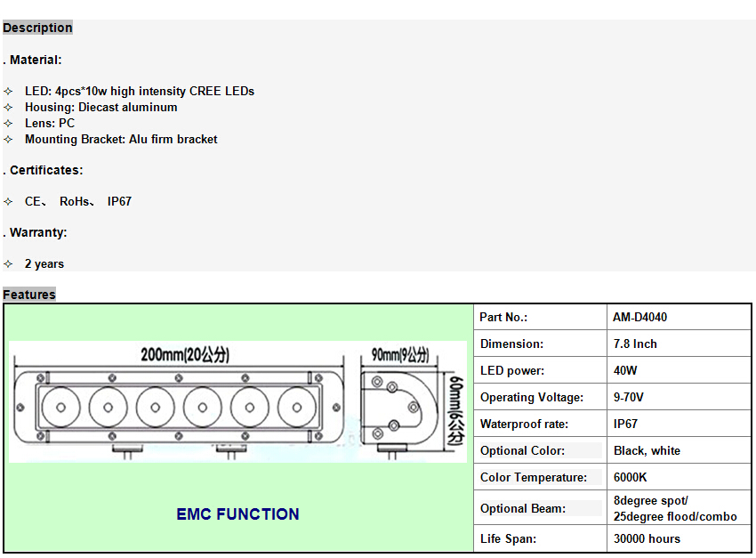Select the Operating Voltage 9-70V value
This screenshot has height=558, width=756.
click(x=629, y=397)
